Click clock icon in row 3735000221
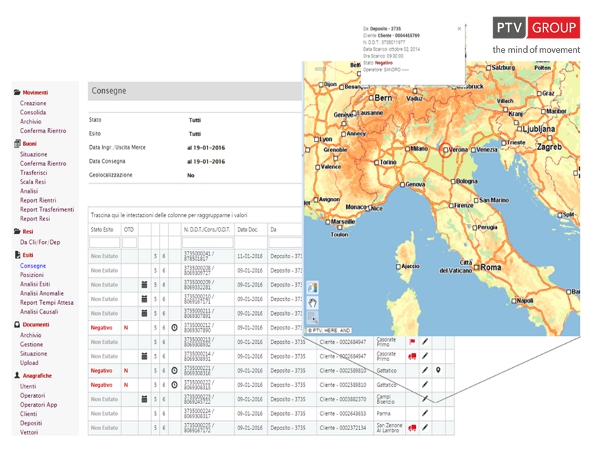The image size is (590, 450). 174,371
